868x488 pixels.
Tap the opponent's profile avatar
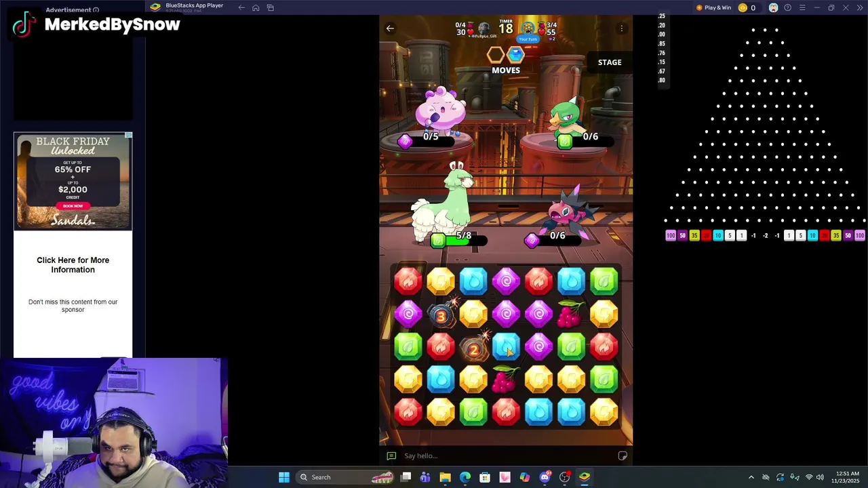coord(484,28)
